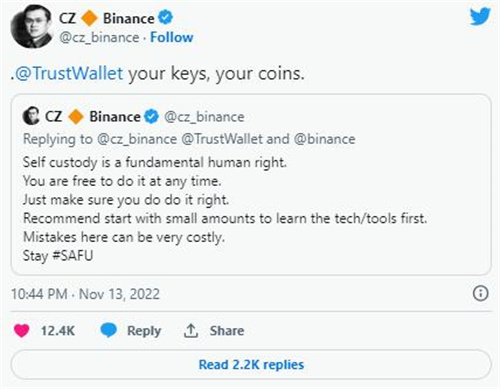
Task: Open small avatar in quoted tweet
Action: pos(31,116)
